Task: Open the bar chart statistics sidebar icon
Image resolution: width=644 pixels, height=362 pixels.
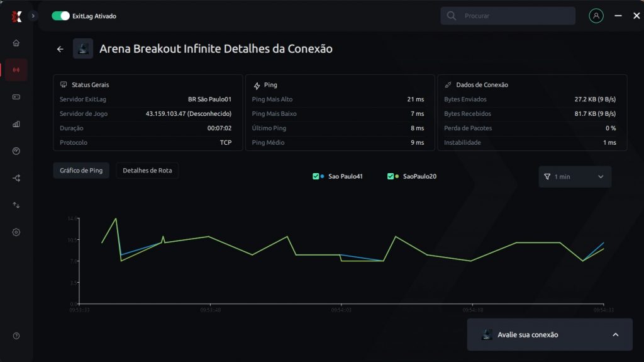Action: pos(16,124)
